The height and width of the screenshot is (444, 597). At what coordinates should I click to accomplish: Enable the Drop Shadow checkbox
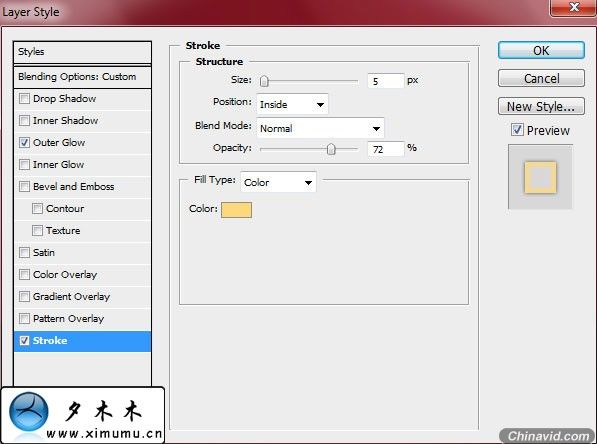click(x=24, y=99)
